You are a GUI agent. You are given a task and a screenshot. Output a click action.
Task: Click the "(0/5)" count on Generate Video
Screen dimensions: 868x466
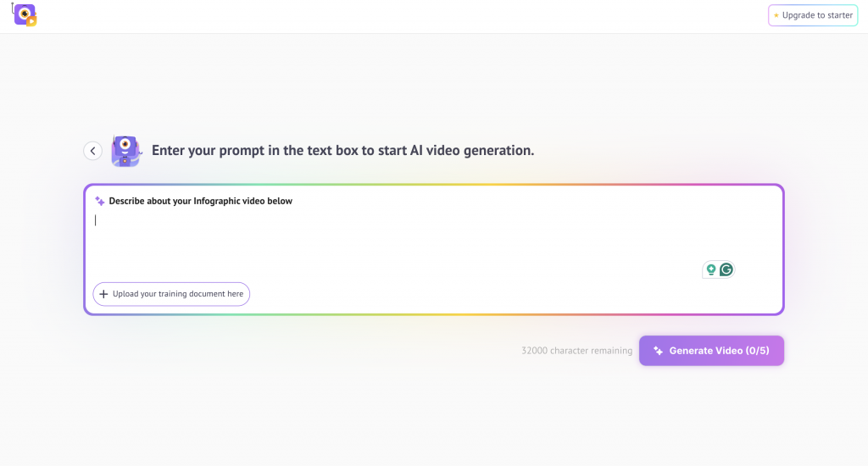point(757,351)
